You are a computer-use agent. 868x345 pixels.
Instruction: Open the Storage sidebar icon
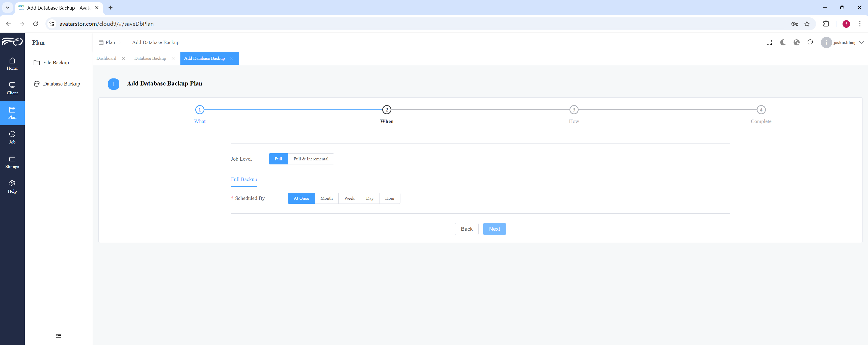(12, 159)
